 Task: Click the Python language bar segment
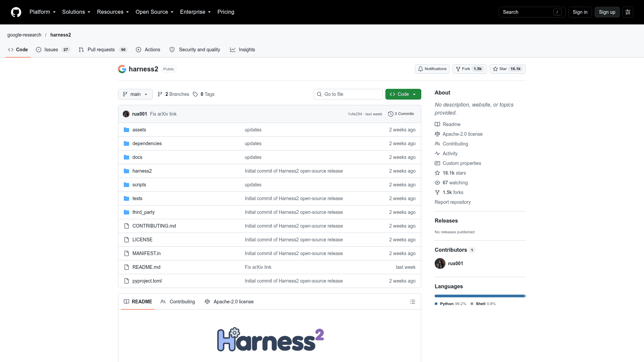coord(480,296)
